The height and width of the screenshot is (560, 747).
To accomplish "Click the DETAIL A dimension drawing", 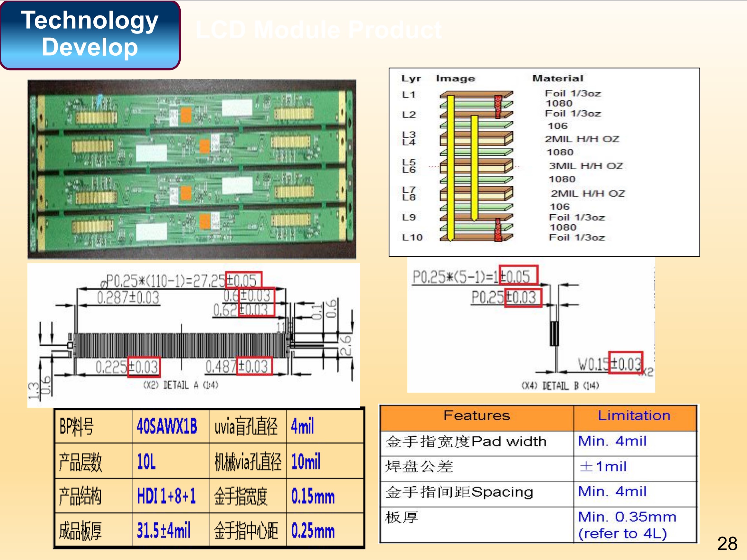I will [x=193, y=335].
